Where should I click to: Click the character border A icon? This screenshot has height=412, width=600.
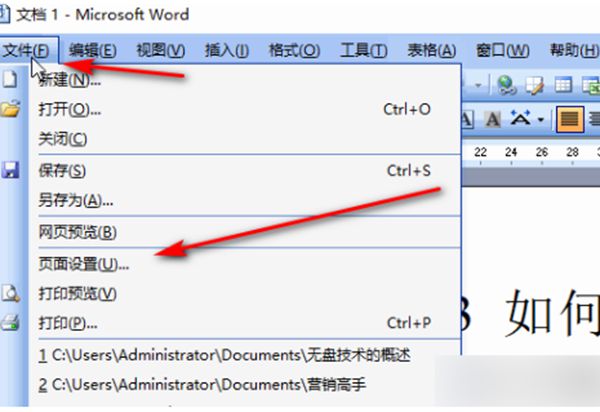tap(467, 120)
